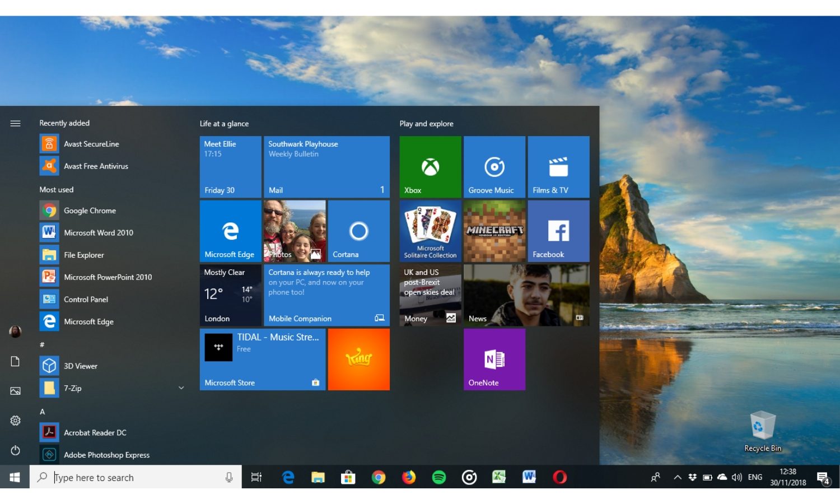Open Edge from the taskbar
Image resolution: width=840 pixels, height=504 pixels.
288,477
